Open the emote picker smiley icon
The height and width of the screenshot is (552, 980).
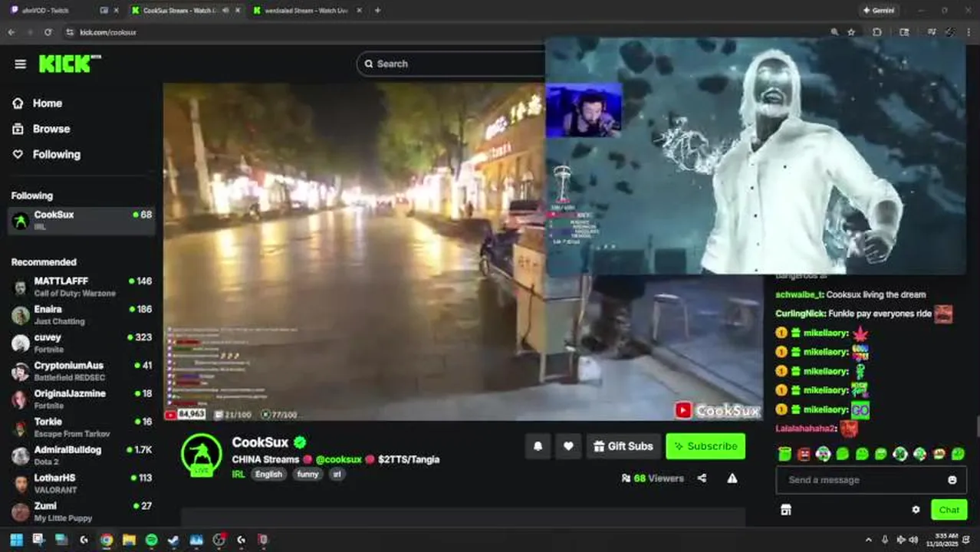(952, 480)
